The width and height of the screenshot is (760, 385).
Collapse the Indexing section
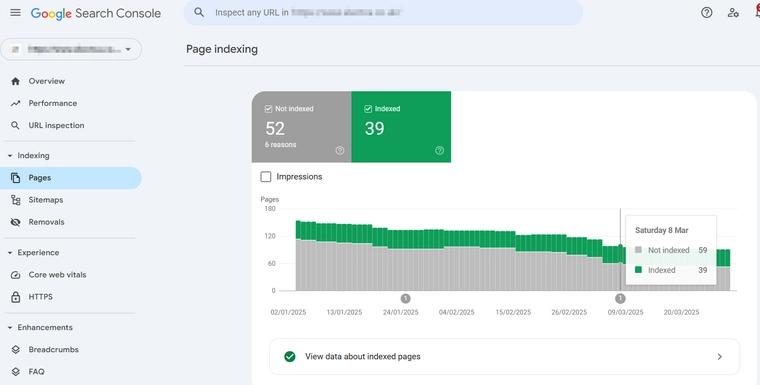(10, 156)
